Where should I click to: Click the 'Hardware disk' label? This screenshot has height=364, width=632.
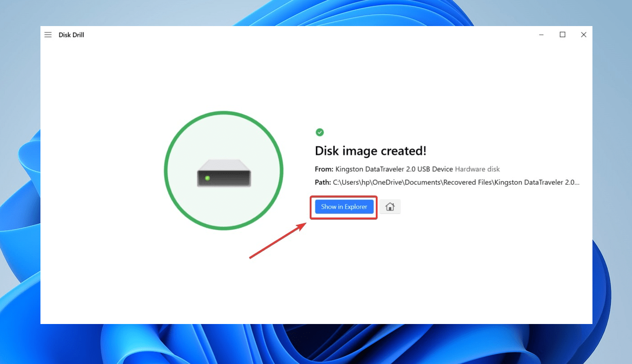point(477,169)
